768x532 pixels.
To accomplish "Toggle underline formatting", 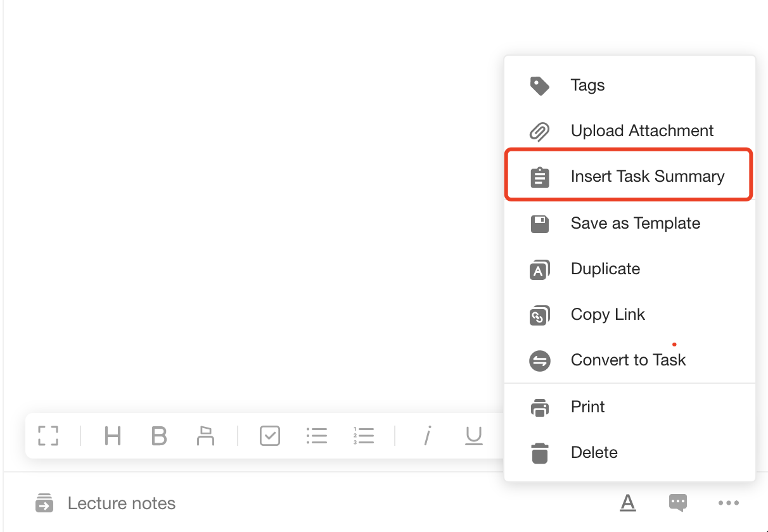I will point(473,436).
